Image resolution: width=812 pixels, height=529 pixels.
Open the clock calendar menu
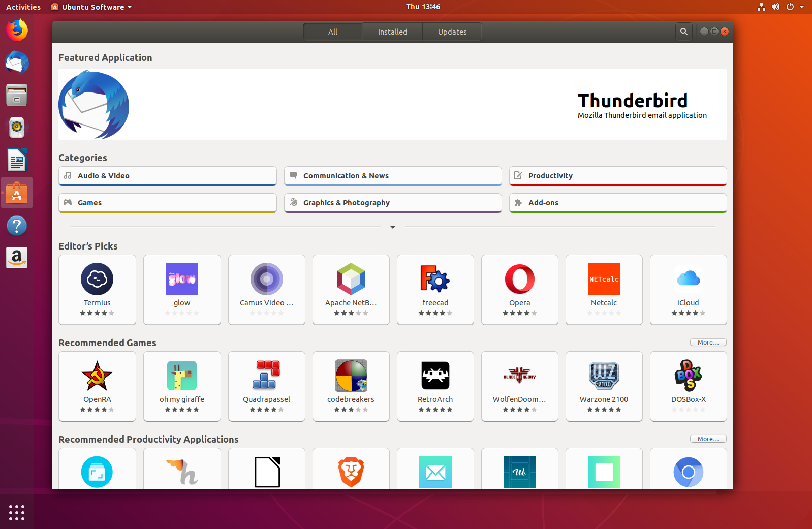[423, 7]
